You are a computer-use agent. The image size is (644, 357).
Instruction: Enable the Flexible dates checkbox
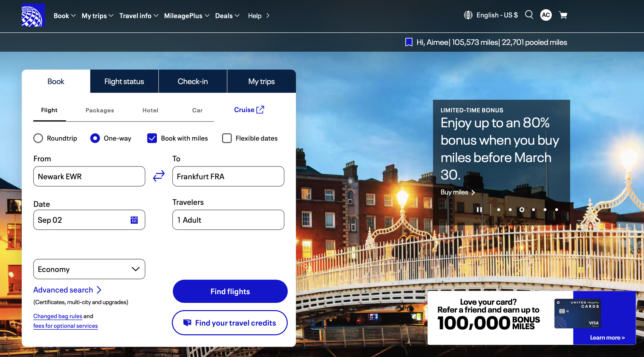[x=227, y=138]
